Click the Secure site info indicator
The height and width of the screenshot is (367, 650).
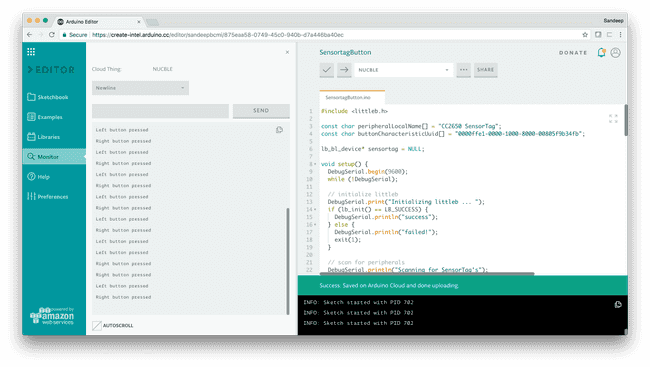[75, 35]
